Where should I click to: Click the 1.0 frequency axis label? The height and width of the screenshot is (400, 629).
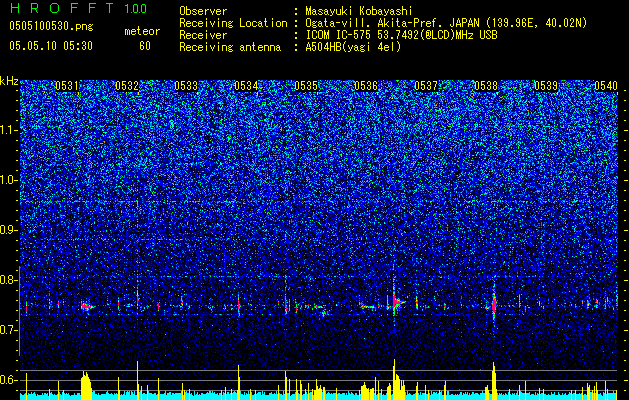point(9,180)
